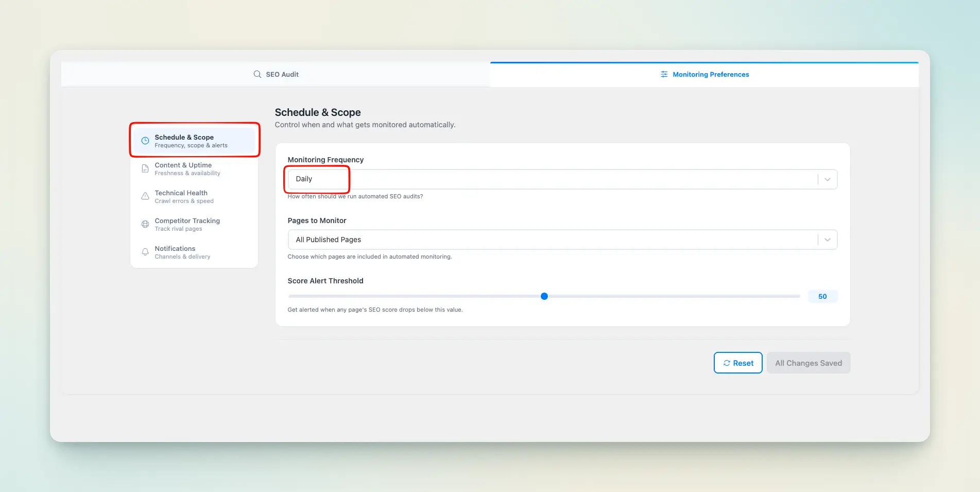Viewport: 980px width, 492px height.
Task: Click the threshold value box showing 50
Action: click(822, 296)
